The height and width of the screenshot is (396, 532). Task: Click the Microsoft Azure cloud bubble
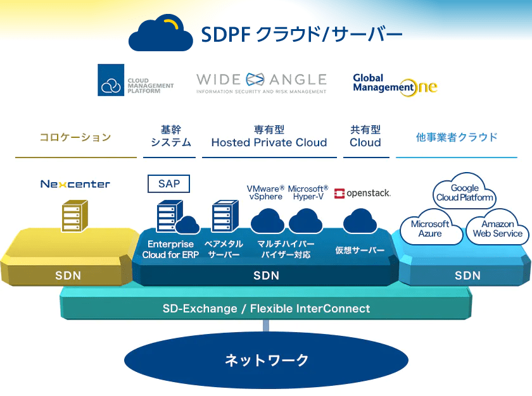pyautogui.click(x=430, y=228)
